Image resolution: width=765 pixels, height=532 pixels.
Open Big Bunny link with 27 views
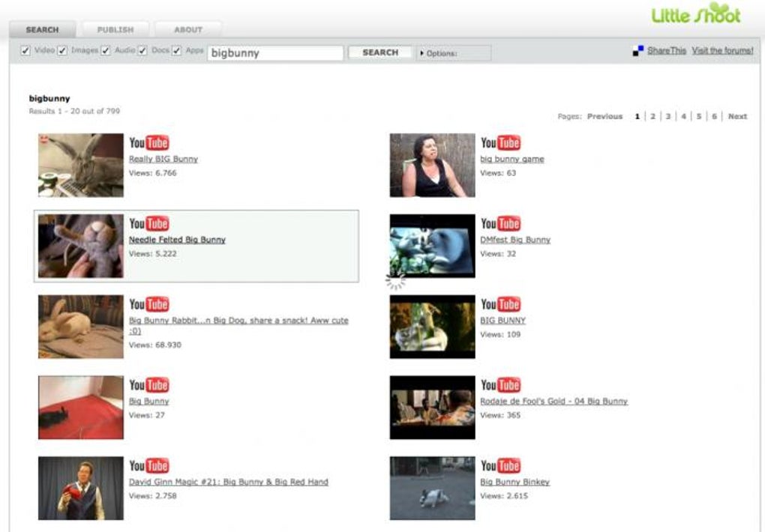148,402
